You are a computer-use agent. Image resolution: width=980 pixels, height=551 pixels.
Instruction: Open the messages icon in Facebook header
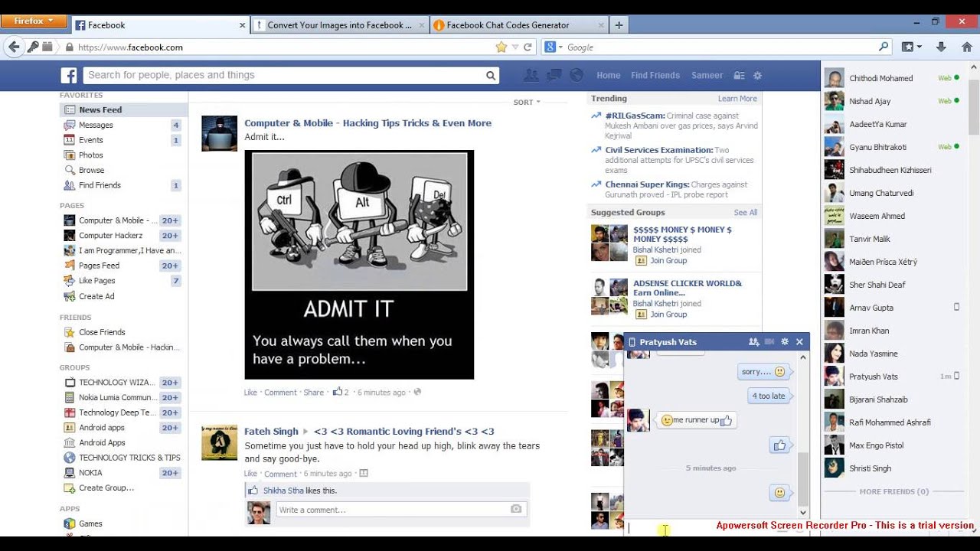554,75
